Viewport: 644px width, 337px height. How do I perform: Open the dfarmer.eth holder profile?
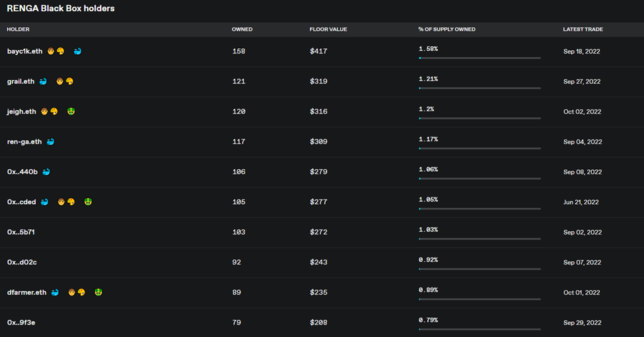point(26,292)
